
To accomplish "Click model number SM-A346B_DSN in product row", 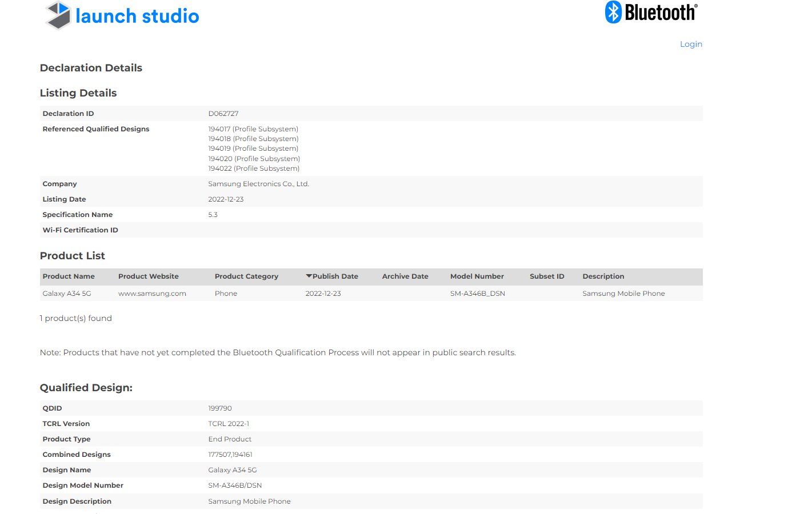I will 477,294.
